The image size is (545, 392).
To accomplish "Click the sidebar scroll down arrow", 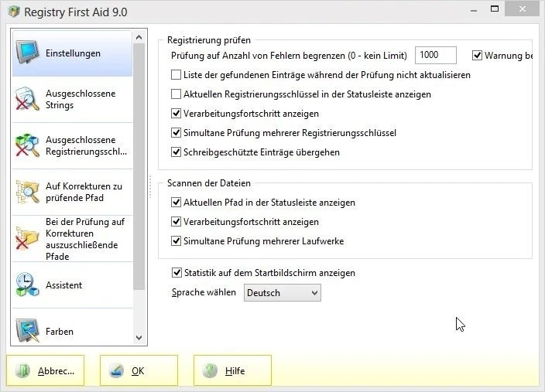I will point(139,337).
